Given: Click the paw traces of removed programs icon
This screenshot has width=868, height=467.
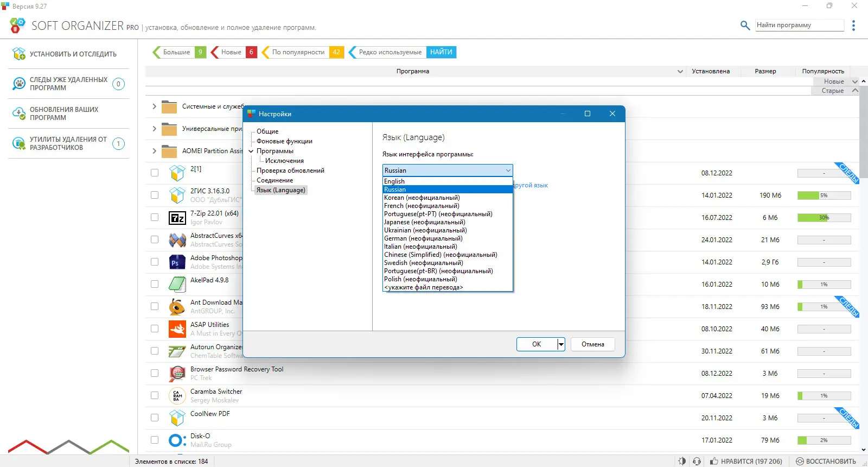Looking at the screenshot, I should point(19,84).
